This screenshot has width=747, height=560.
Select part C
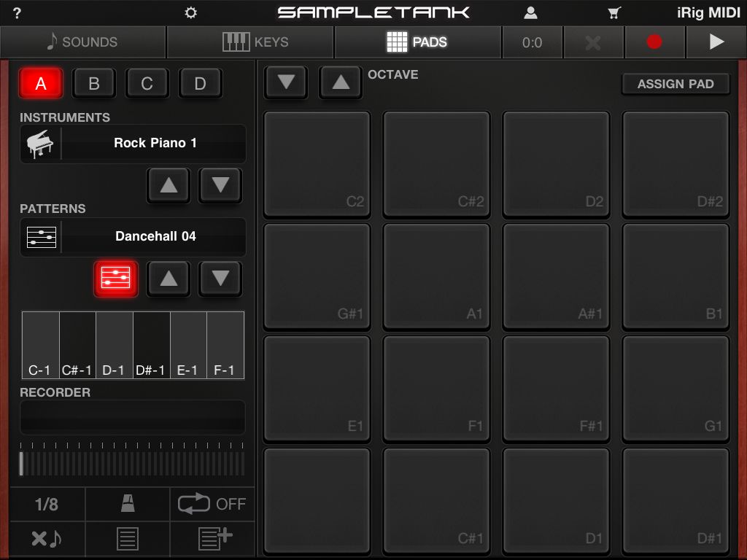(x=147, y=83)
